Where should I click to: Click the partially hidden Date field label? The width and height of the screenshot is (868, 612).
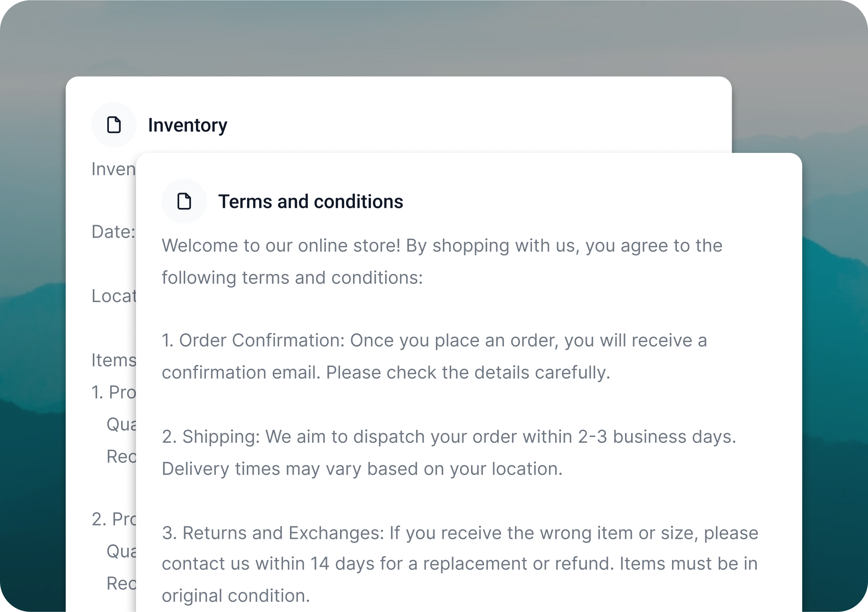tap(113, 232)
